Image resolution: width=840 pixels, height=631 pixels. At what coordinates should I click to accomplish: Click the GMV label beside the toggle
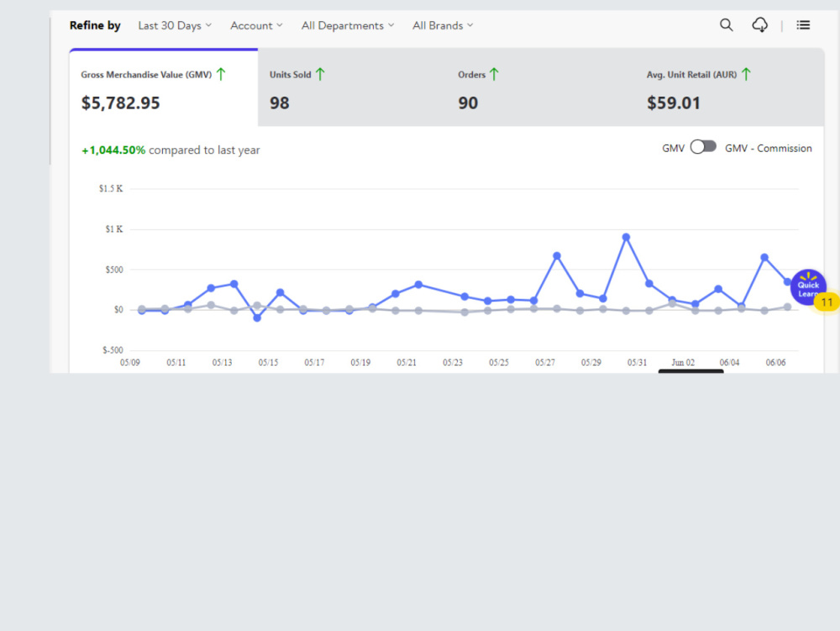click(673, 149)
